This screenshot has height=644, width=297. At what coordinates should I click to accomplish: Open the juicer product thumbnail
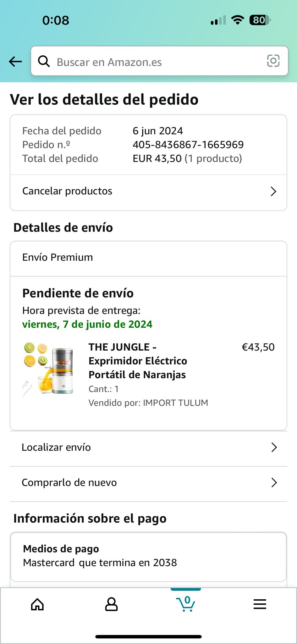48,369
